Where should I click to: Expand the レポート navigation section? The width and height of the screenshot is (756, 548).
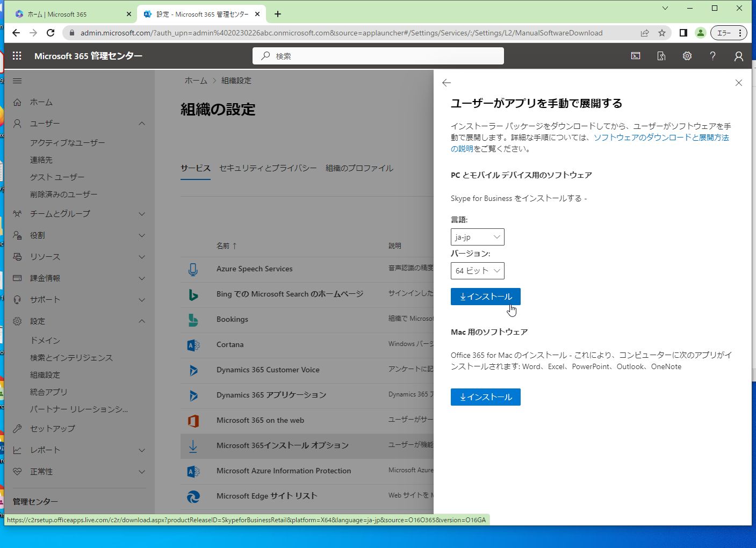pyautogui.click(x=142, y=450)
